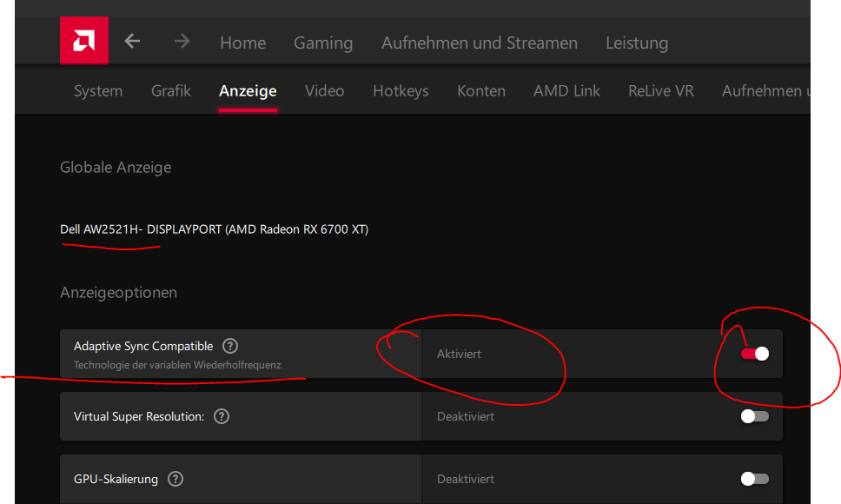841x504 pixels.
Task: Open the Virtual Super Resolution help icon
Action: (222, 416)
